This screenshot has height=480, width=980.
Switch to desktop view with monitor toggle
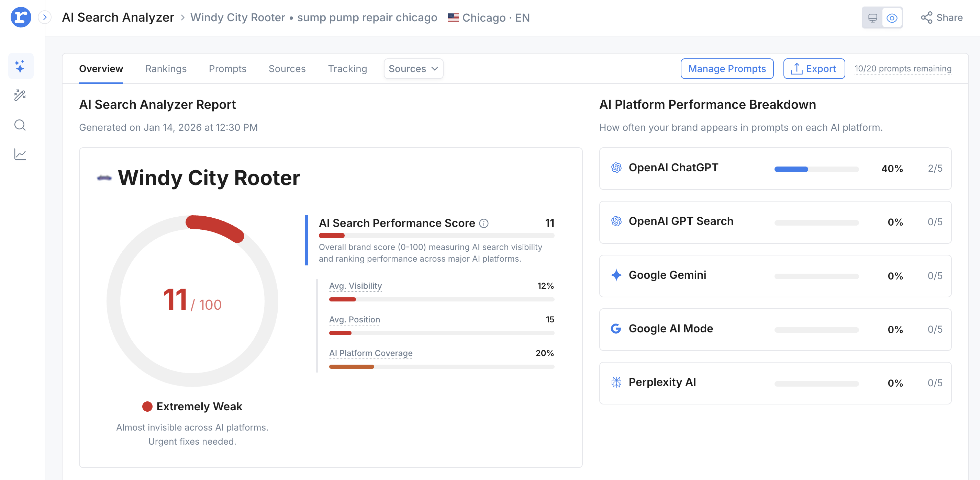872,18
